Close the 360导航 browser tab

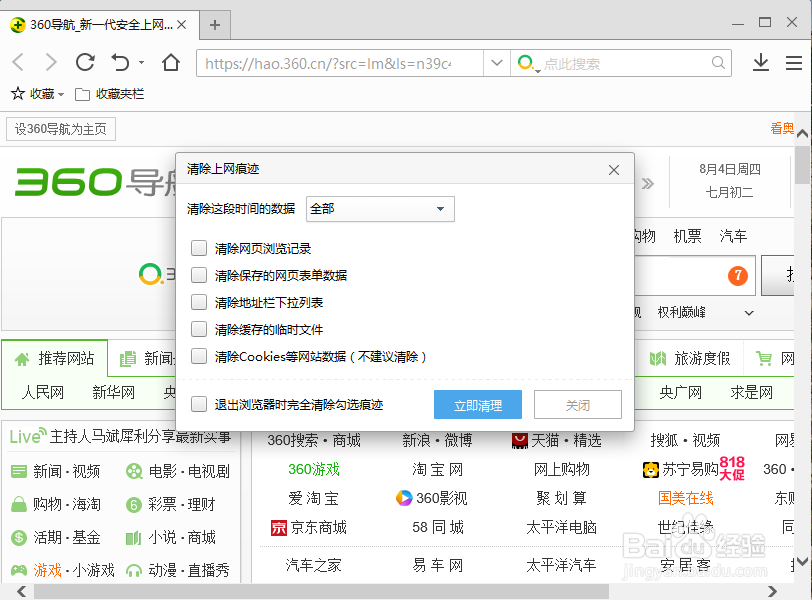click(181, 24)
